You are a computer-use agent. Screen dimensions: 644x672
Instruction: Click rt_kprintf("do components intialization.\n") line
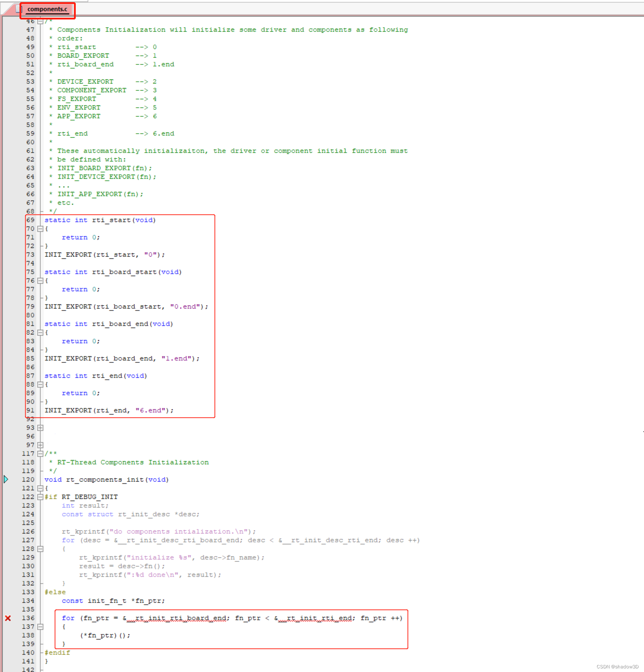pos(159,532)
